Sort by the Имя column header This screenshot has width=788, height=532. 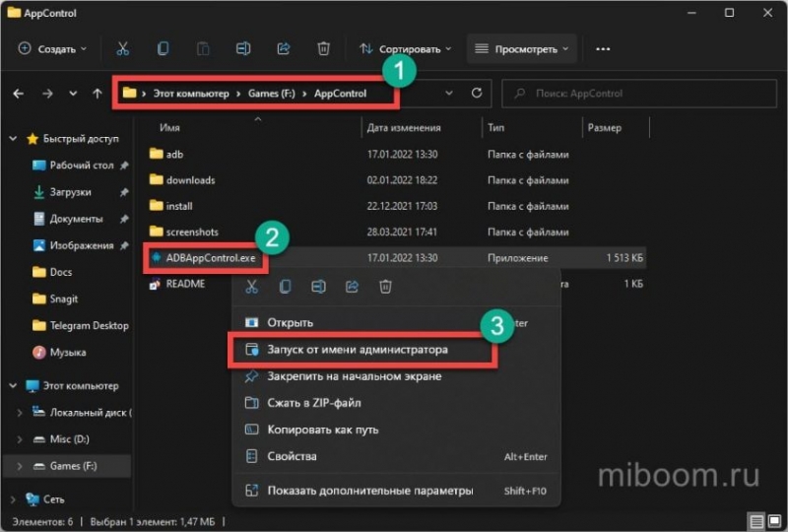[169, 128]
